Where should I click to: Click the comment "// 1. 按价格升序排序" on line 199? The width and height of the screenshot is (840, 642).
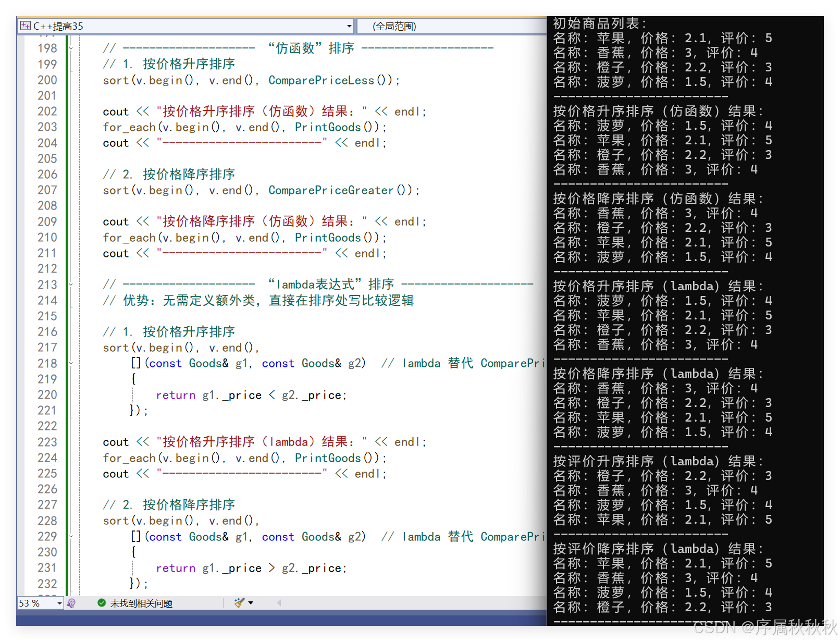169,64
